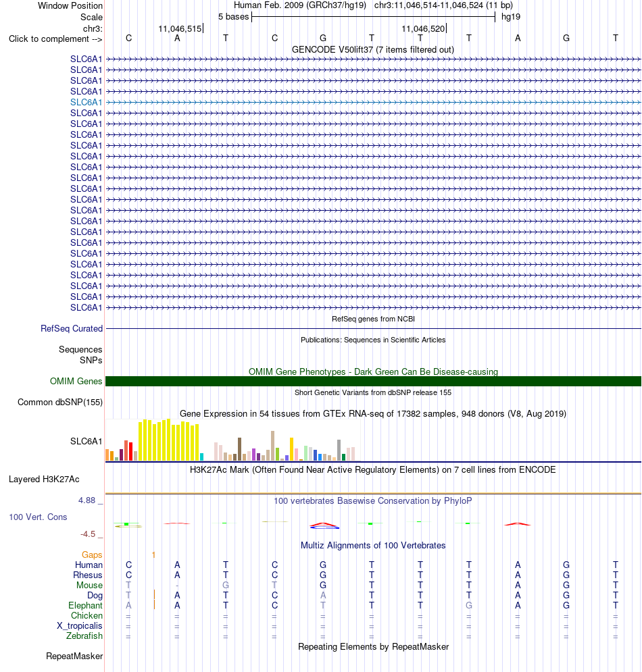Screen dimensions: 642x672
Task: Click the -4.5 PhyloP lower scale value
Action: [88, 534]
